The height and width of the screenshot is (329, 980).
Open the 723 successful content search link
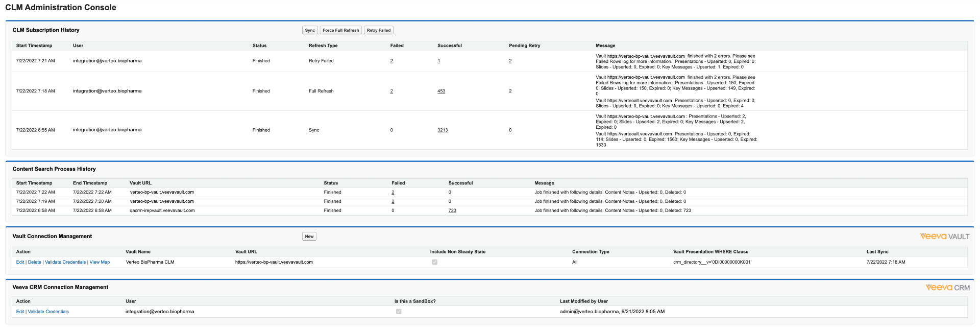[x=452, y=210]
